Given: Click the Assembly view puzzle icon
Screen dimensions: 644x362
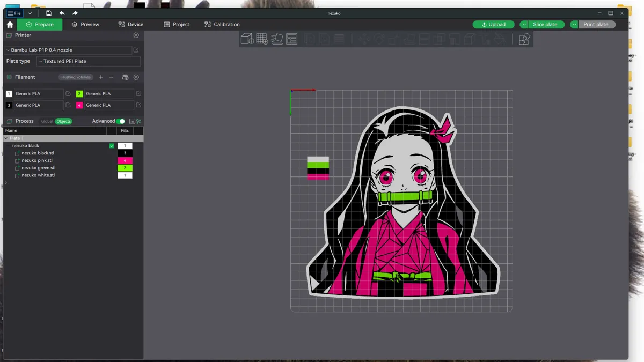Looking at the screenshot, I should pyautogui.click(x=525, y=39).
